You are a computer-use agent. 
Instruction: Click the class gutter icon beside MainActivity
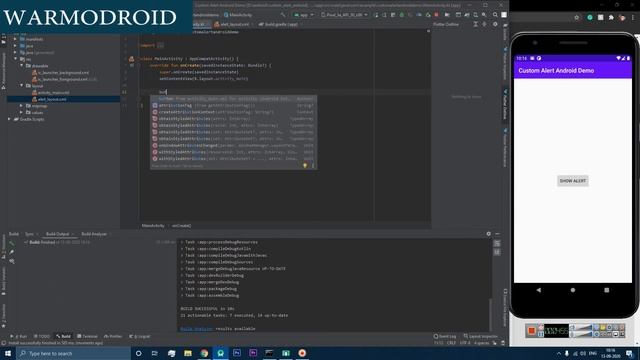click(131, 59)
